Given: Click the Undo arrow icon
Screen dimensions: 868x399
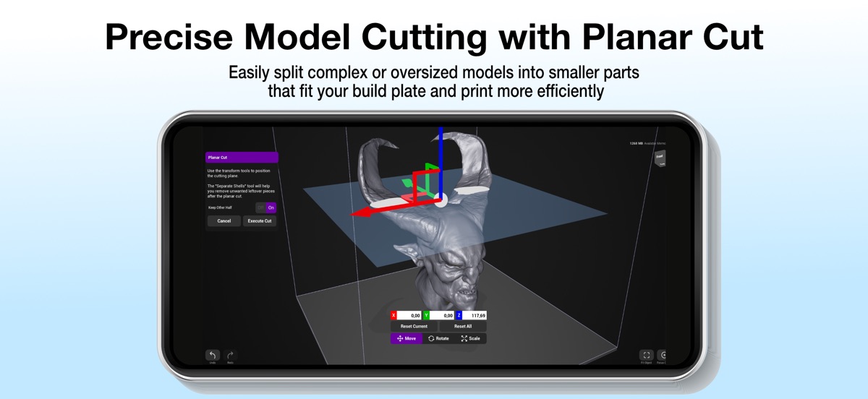Looking at the screenshot, I should tap(213, 355).
